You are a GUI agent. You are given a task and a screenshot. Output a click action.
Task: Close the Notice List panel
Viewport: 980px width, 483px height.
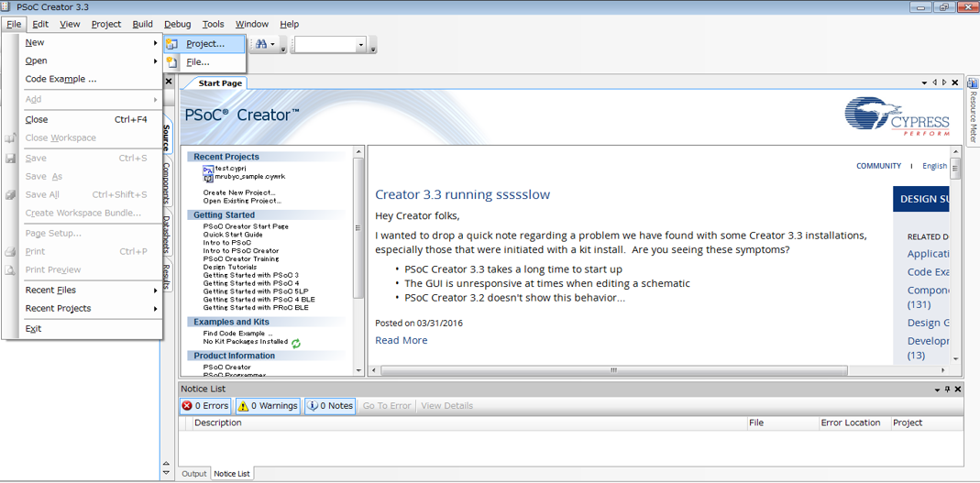coord(956,389)
